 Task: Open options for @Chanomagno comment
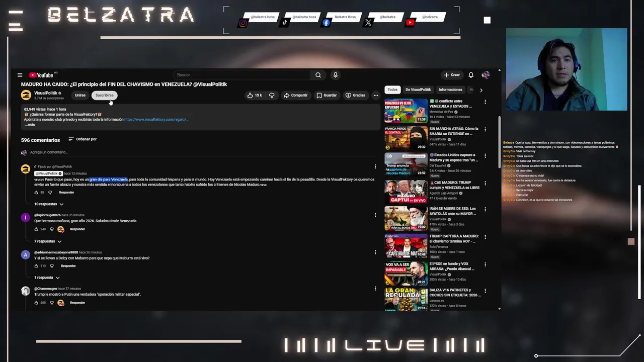pos(375,289)
